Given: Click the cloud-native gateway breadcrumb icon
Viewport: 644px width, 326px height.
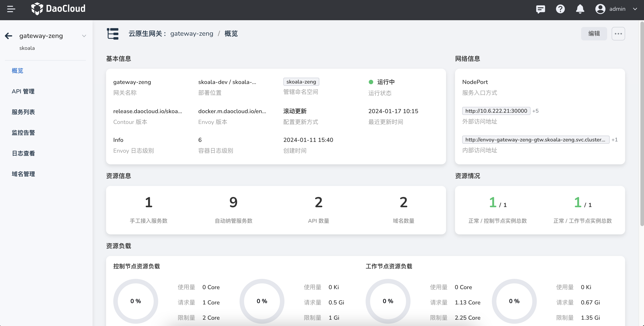Looking at the screenshot, I should coord(112,33).
